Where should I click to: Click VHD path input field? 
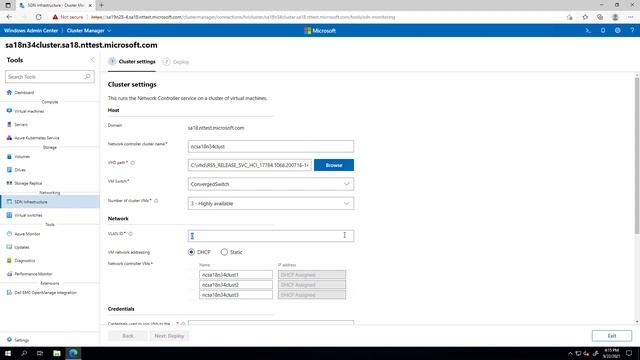coord(250,165)
